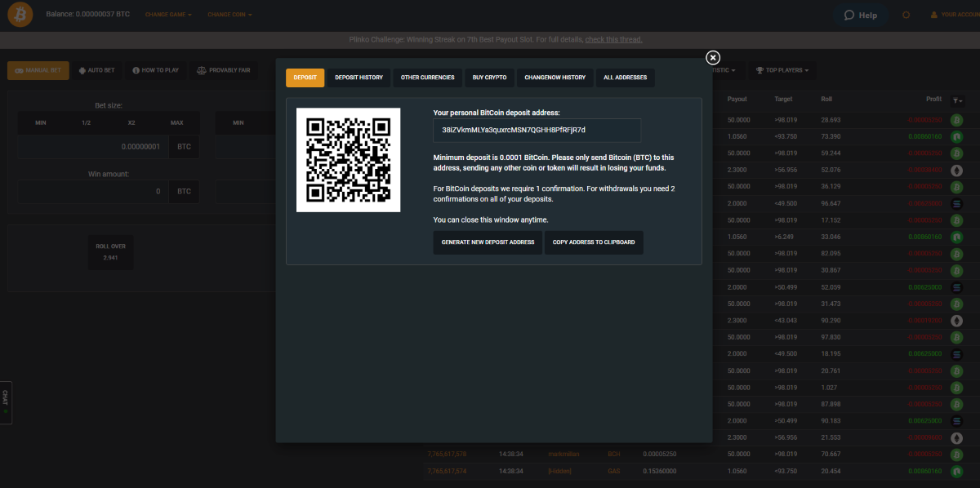Image resolution: width=980 pixels, height=488 pixels.
Task: Click the username markmillian in bets table
Action: (563, 454)
